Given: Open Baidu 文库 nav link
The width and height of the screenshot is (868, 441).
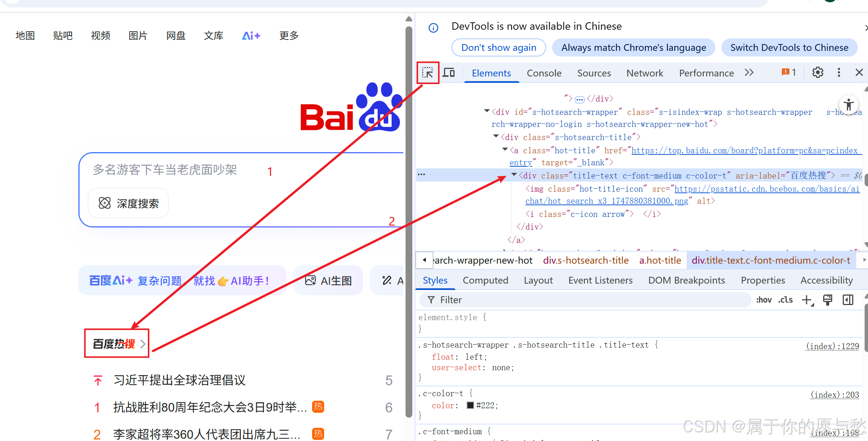Looking at the screenshot, I should [213, 36].
